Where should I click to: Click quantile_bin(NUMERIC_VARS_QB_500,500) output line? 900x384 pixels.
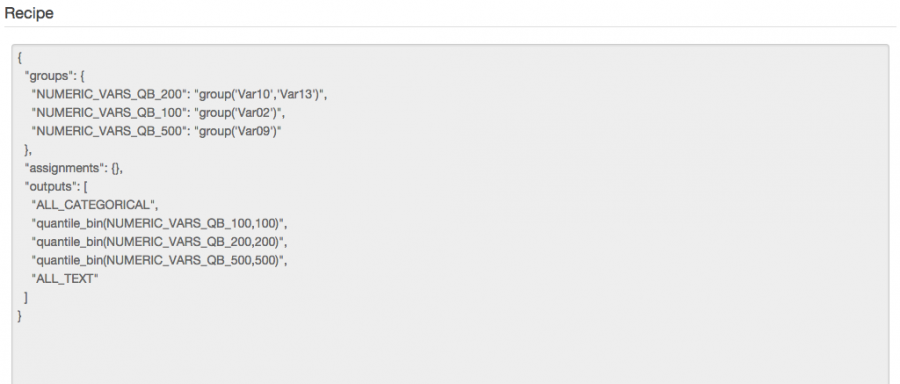tap(159, 260)
